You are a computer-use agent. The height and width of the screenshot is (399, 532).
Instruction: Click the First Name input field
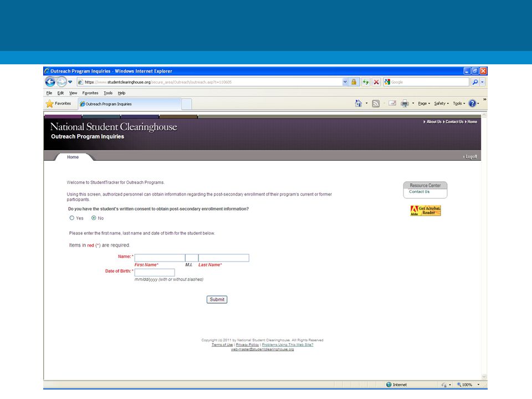coord(160,258)
